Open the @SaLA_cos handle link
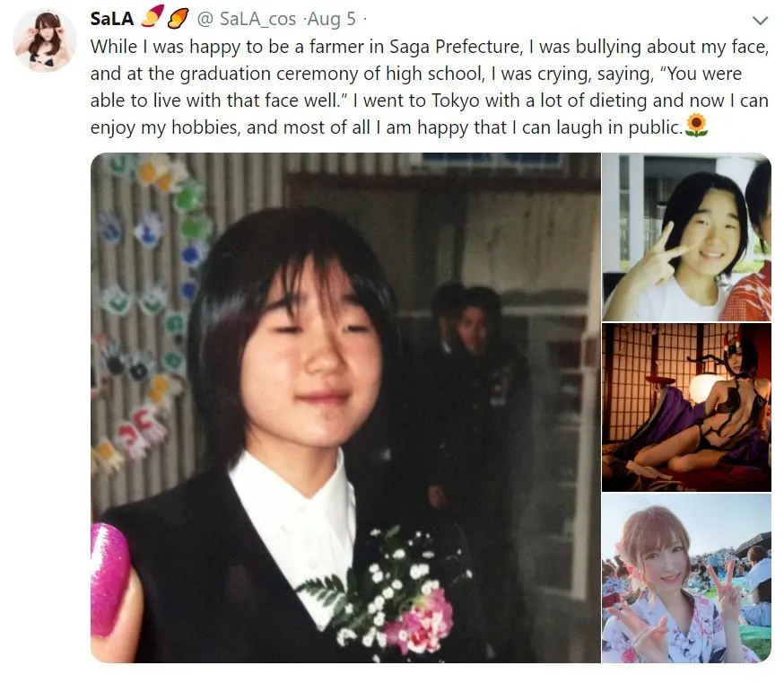This screenshot has height=683, width=784. 247,19
